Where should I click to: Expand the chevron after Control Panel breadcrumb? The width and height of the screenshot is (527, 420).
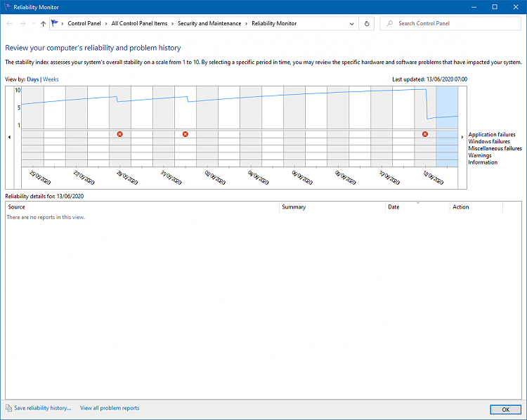coord(106,23)
